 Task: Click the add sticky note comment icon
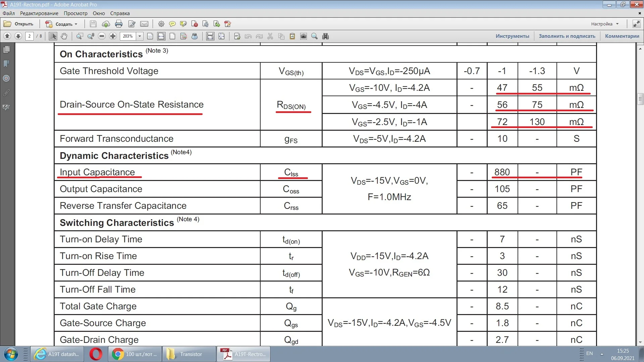point(172,24)
